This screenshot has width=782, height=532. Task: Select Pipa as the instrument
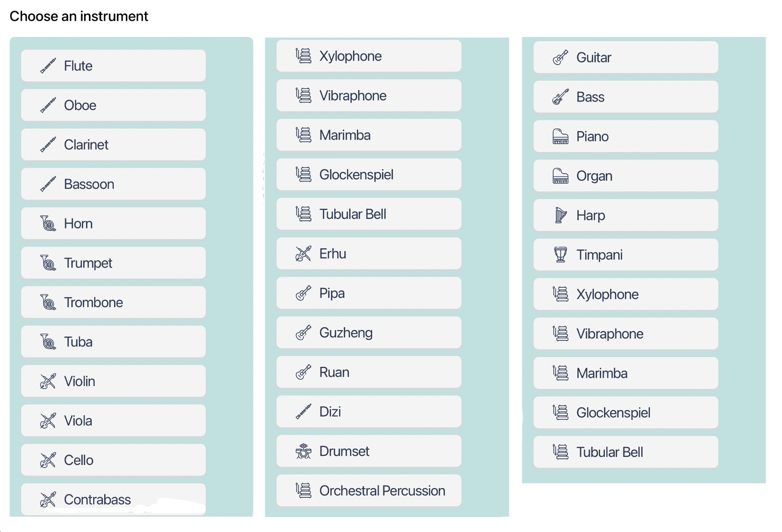(368, 293)
